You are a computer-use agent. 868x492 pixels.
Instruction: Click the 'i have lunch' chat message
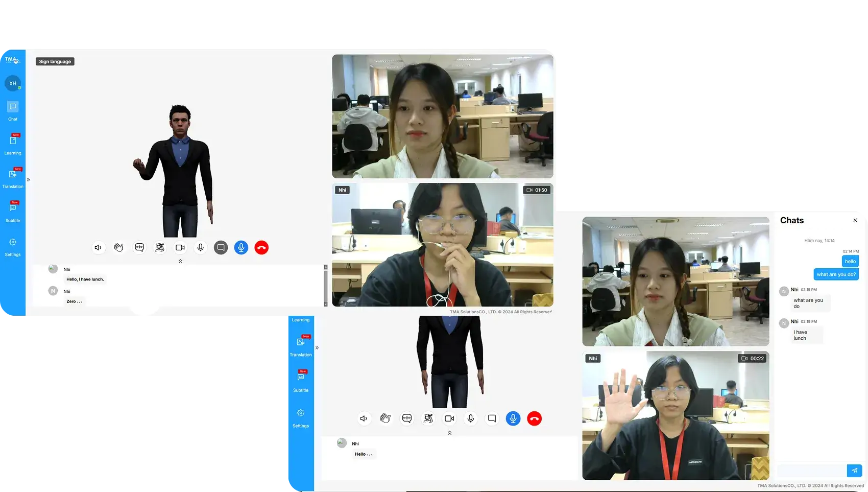pyautogui.click(x=807, y=335)
